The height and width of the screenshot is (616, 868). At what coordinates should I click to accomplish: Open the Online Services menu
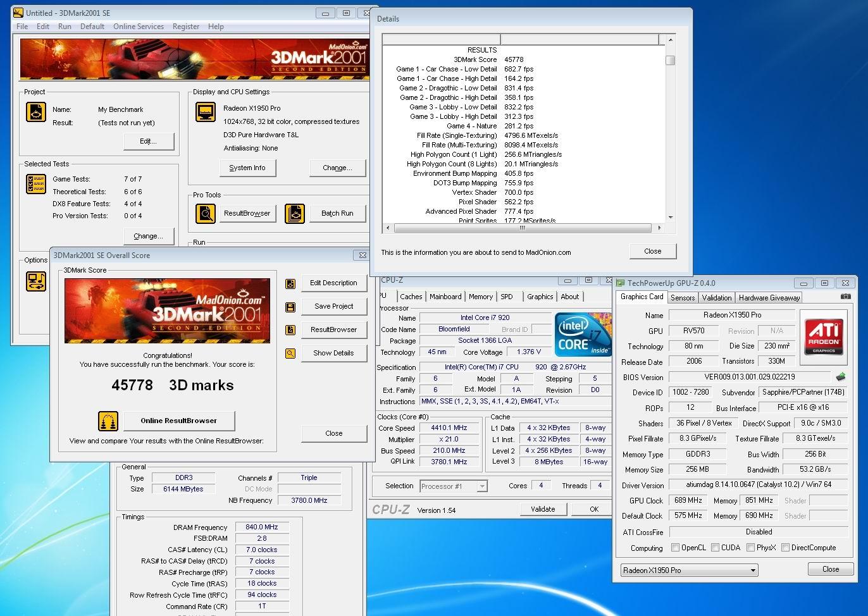pos(139,27)
